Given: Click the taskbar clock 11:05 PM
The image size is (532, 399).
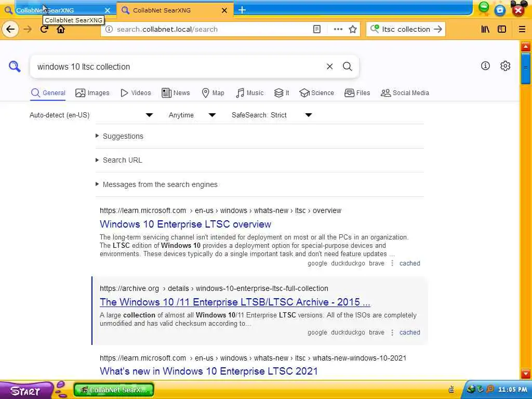Looking at the screenshot, I should (x=512, y=390).
